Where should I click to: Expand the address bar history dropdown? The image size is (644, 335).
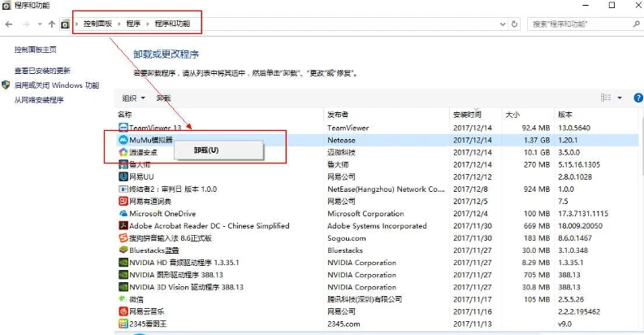tap(503, 24)
